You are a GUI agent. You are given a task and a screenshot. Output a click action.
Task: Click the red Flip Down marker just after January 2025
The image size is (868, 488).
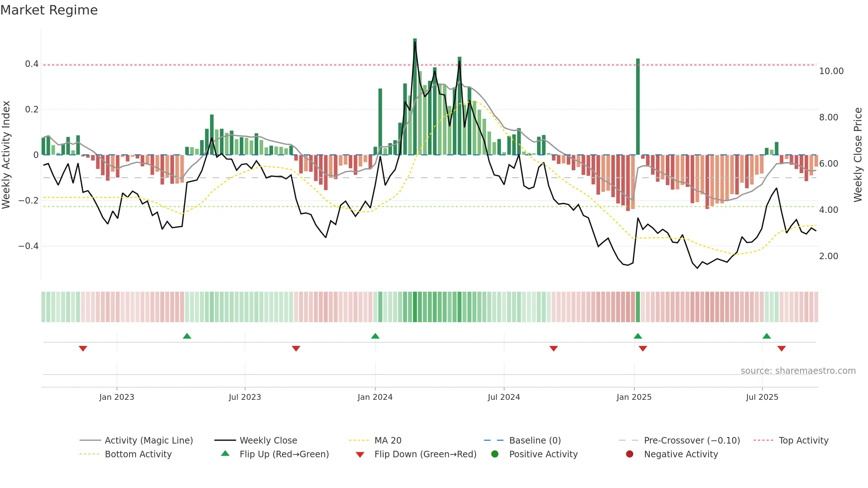643,348
